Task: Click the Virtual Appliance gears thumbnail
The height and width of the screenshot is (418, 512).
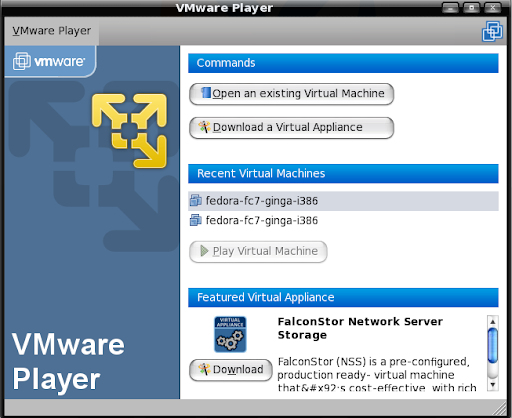Action: 230,334
